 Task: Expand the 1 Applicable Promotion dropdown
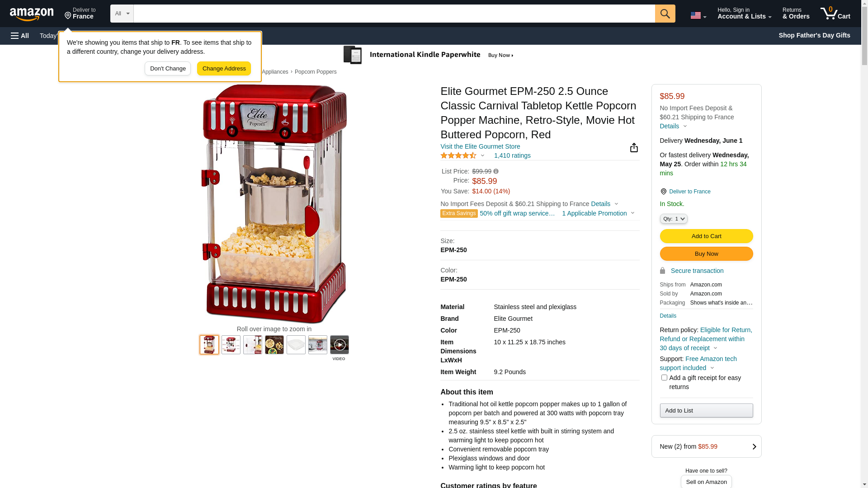[x=598, y=213]
